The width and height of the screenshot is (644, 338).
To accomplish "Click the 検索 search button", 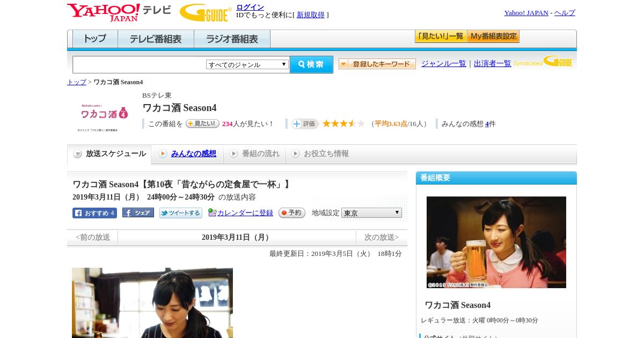I will coord(311,64).
